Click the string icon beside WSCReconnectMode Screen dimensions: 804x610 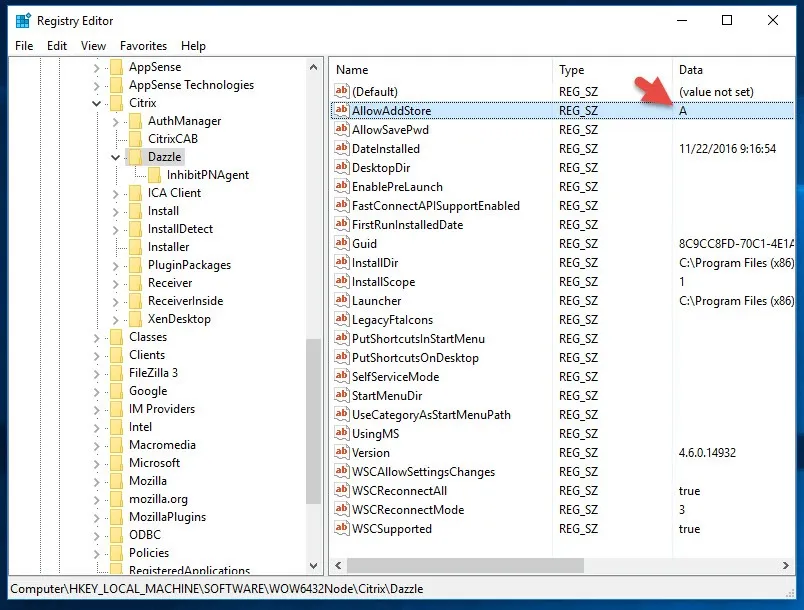coord(341,510)
